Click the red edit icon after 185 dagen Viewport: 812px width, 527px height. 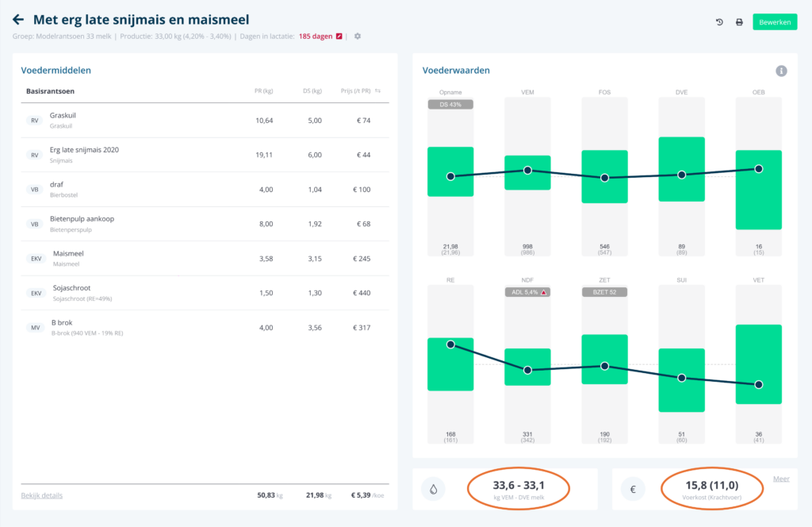(x=339, y=37)
